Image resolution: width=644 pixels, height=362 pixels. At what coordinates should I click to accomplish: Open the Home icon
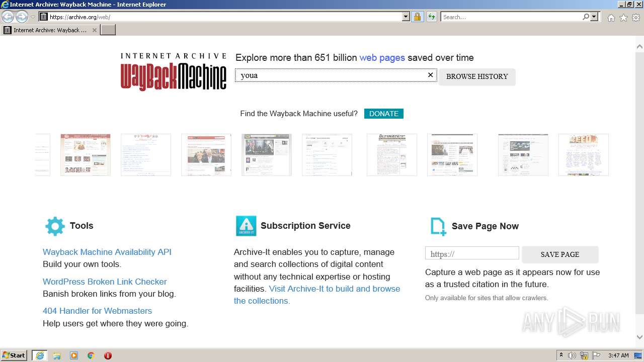[611, 18]
